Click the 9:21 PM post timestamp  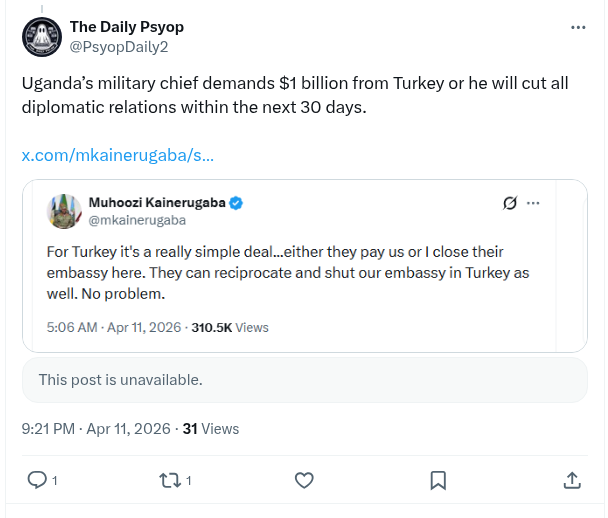[x=95, y=429]
